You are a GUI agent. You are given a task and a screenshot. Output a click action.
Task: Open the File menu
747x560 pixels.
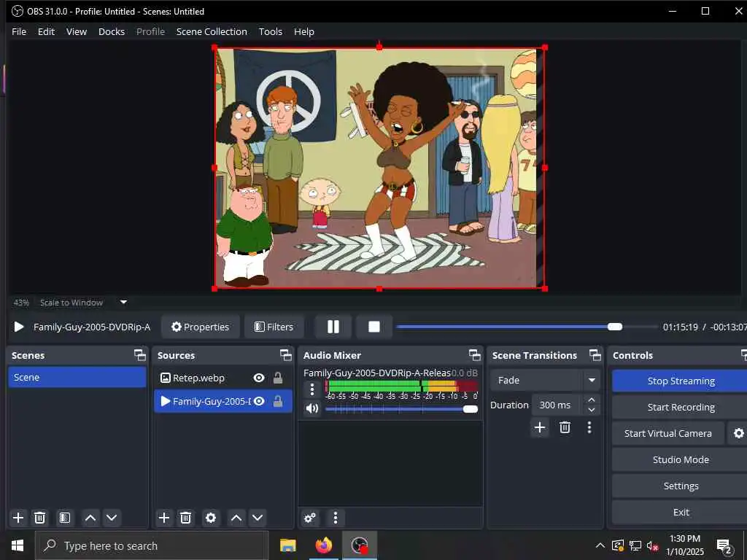[19, 31]
